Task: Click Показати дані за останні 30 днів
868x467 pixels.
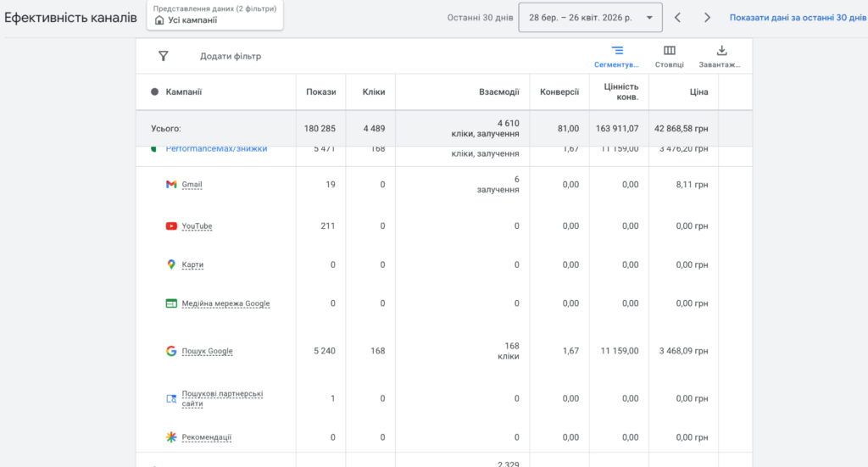Action: pos(797,17)
